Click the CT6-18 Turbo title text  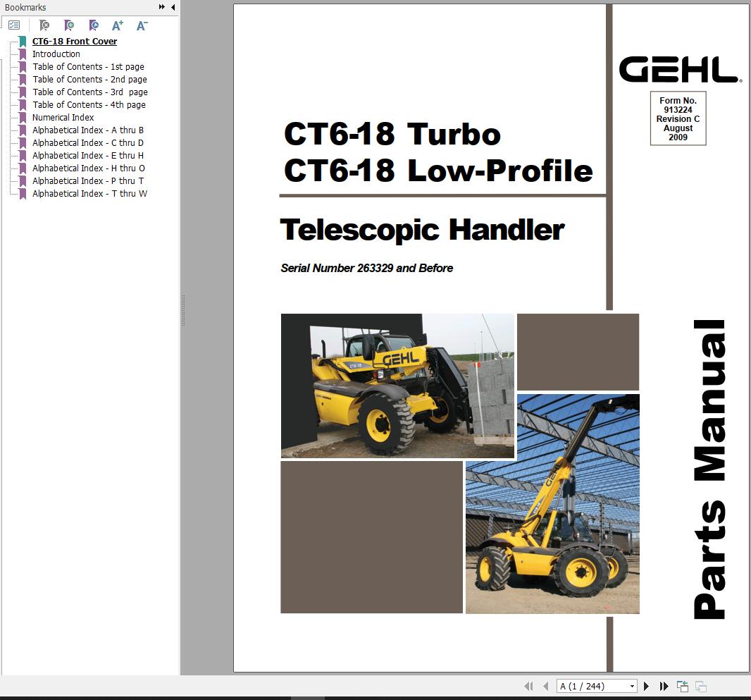tap(392, 134)
